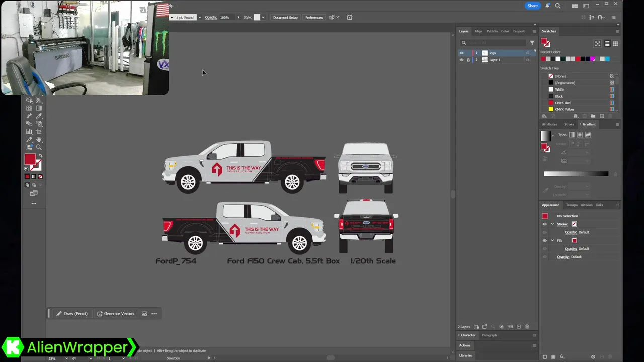This screenshot has height=362, width=644.
Task: Create a new color group folder
Action: [593, 116]
